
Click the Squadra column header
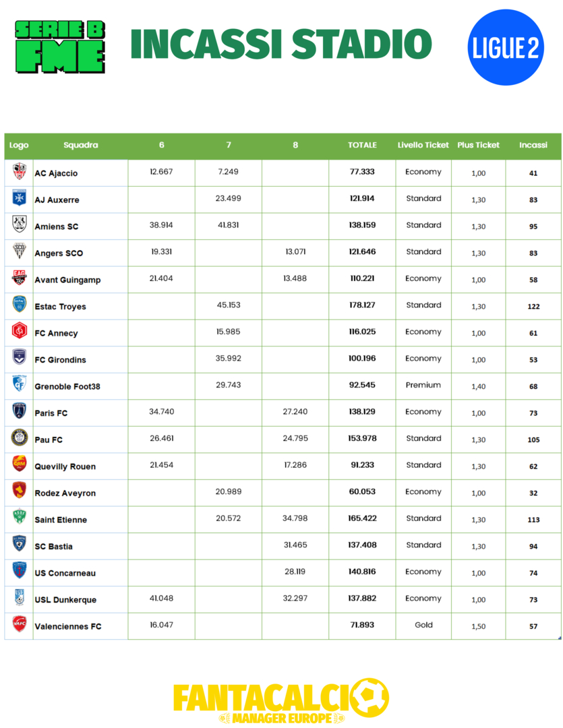[81, 145]
